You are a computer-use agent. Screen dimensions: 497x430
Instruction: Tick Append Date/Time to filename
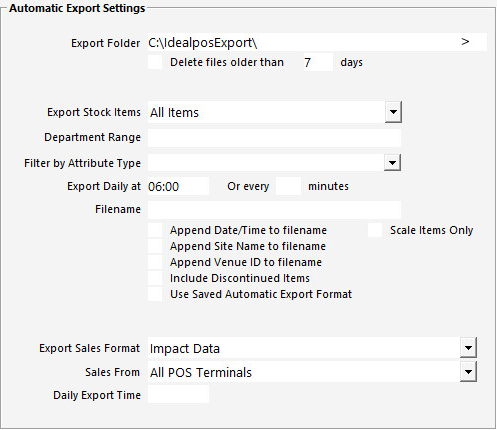155,230
